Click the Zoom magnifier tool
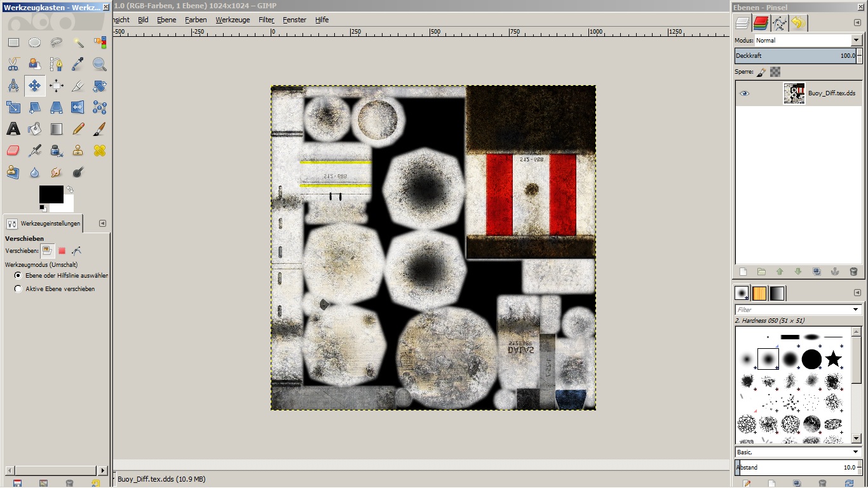Viewport: 868px width, 488px height. coord(100,64)
